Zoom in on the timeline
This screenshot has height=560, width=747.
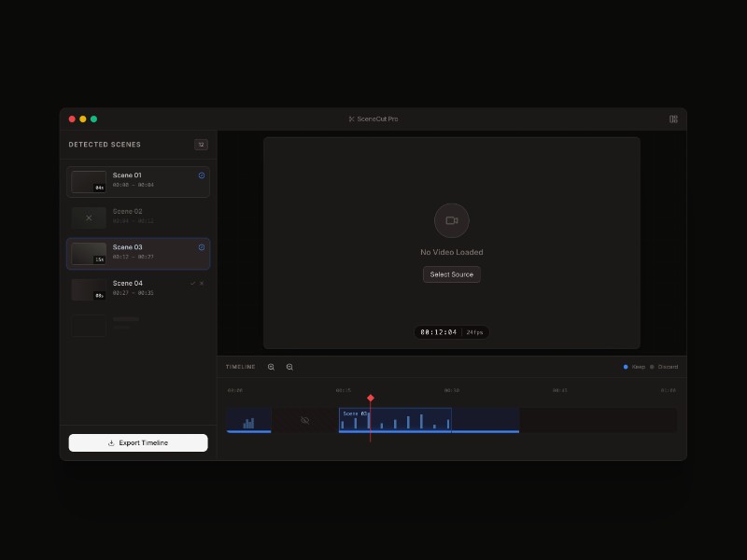[x=271, y=367]
